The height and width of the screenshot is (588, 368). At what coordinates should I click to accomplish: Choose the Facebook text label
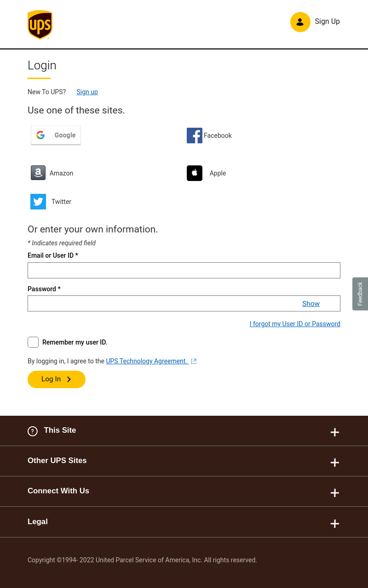tap(218, 136)
